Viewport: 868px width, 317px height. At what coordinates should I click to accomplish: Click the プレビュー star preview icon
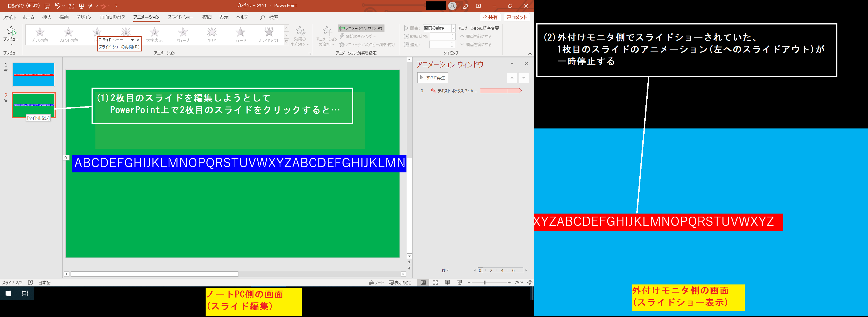pyautogui.click(x=11, y=31)
